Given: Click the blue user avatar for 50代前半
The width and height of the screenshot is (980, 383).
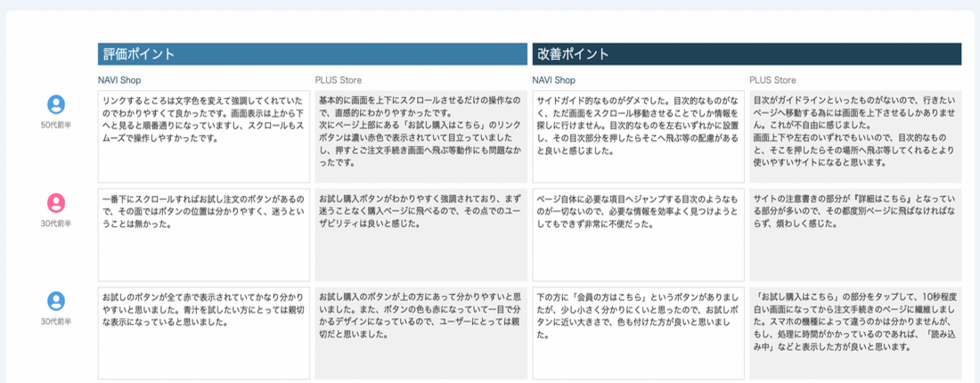Looking at the screenshot, I should pyautogui.click(x=55, y=105).
